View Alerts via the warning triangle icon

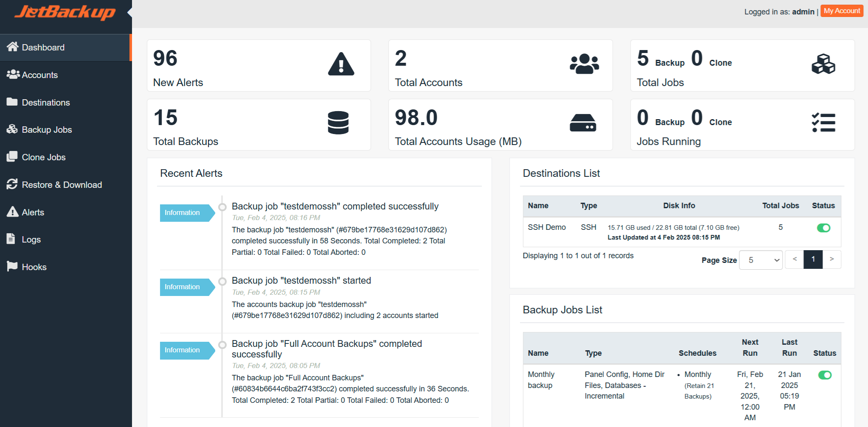click(x=12, y=212)
